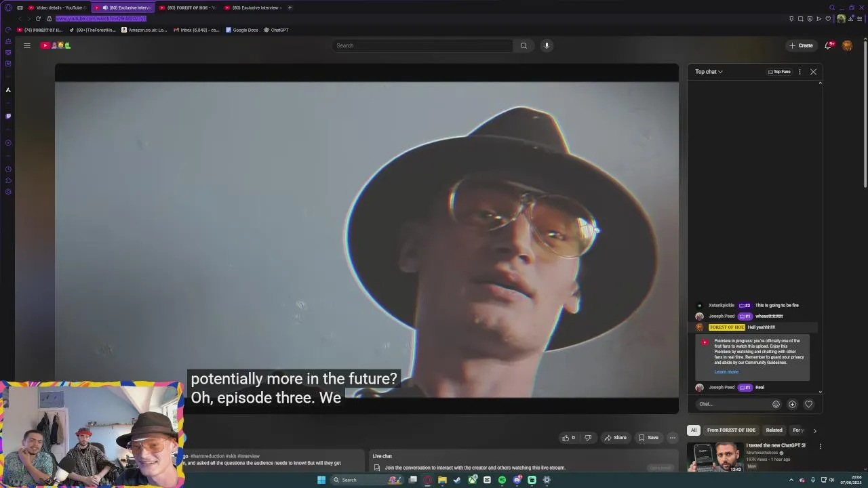Open the ChatGPT video thumbnail
Screen dimensions: 868x488
715,457
